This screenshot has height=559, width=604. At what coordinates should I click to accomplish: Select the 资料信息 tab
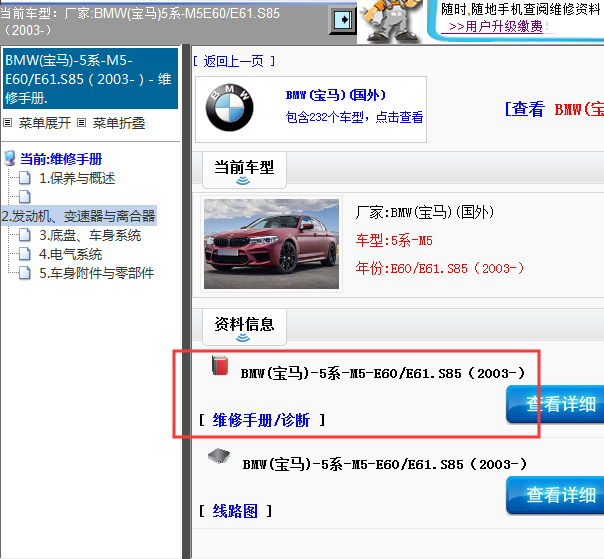pyautogui.click(x=244, y=326)
